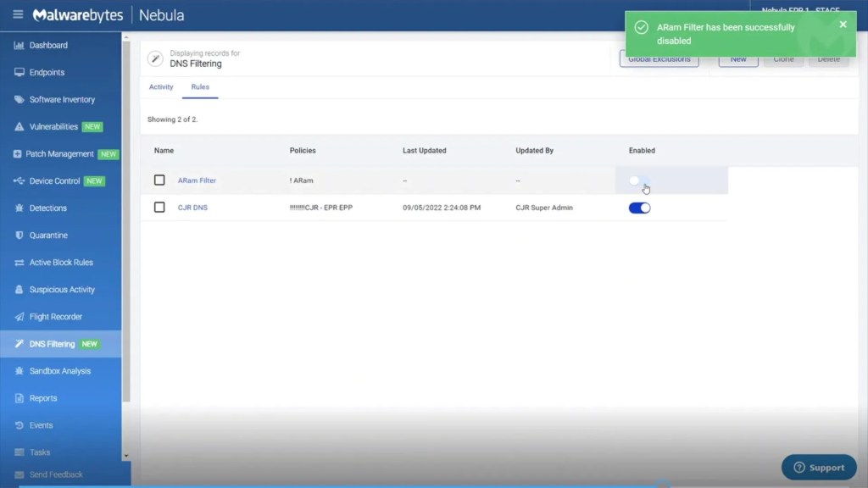Click the Clone button
Screen dimensions: 868x488
click(783, 58)
